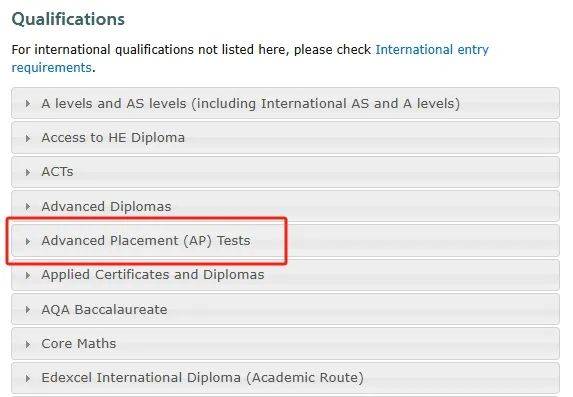573x397 pixels.
Task: Click the arrow icon beside Edexcel International Diploma
Action: pos(28,378)
